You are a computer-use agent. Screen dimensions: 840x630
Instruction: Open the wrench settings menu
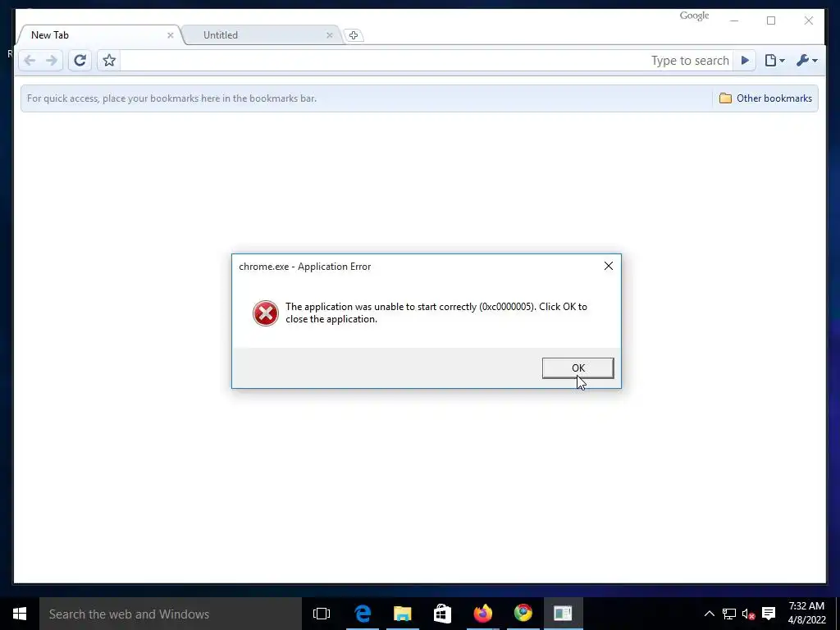(807, 61)
